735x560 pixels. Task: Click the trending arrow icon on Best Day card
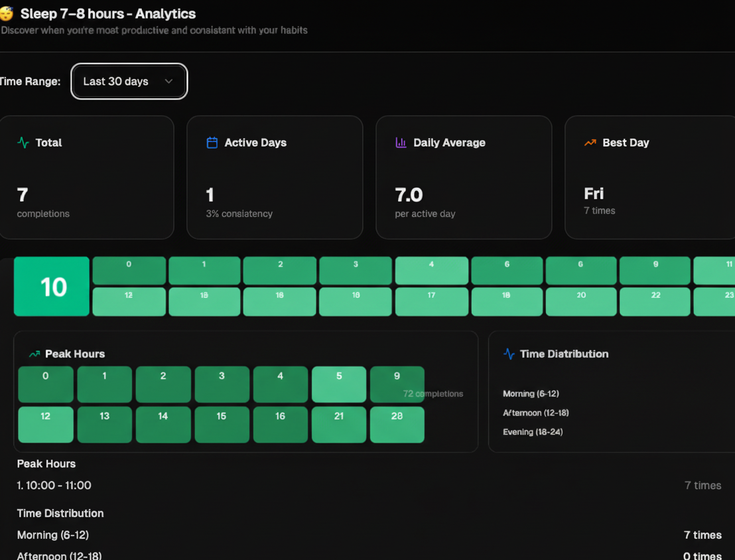click(590, 142)
